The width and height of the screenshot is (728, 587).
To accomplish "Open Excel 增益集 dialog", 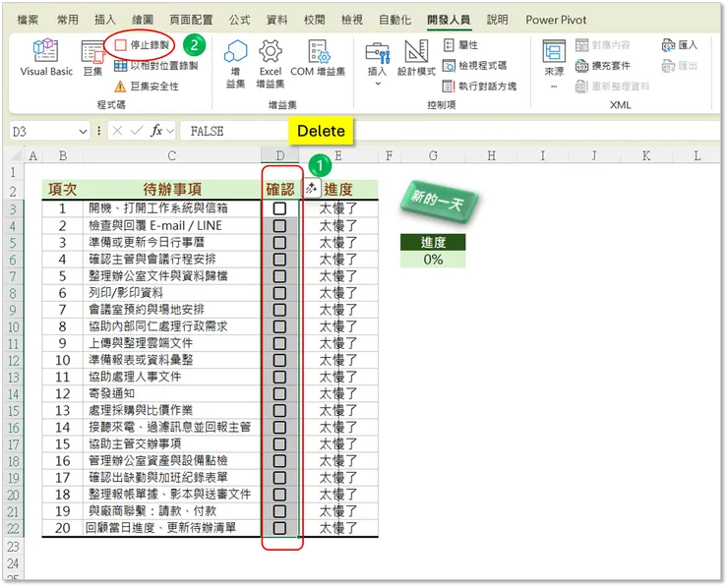I will tap(271, 64).
